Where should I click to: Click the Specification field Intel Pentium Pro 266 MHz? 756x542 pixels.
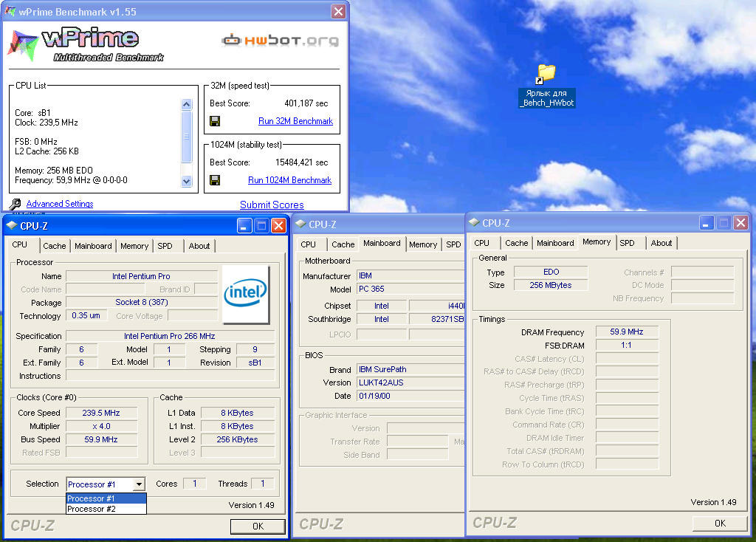pyautogui.click(x=170, y=336)
